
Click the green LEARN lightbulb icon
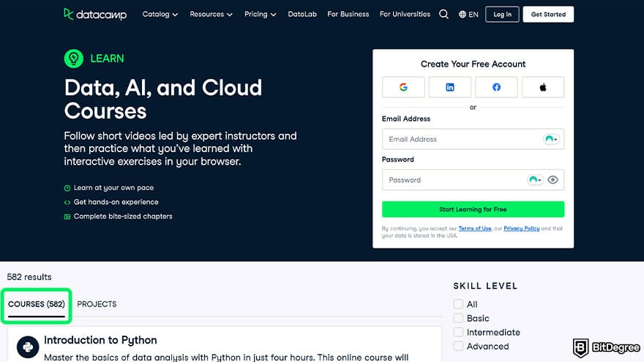pos(73,59)
